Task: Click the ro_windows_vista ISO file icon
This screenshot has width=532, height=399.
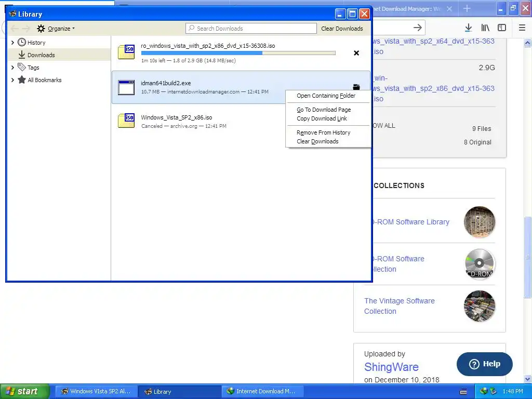Action: tap(126, 52)
